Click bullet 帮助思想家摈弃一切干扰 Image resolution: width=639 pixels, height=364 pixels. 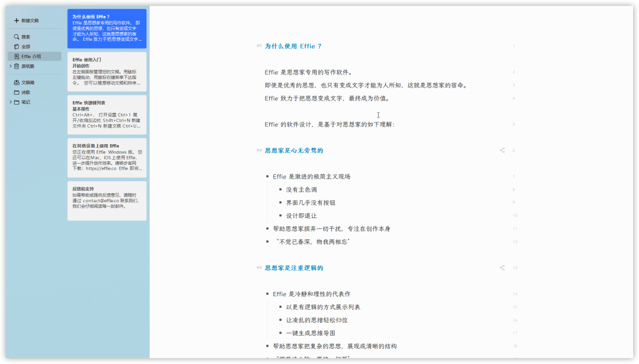pyautogui.click(x=332, y=229)
